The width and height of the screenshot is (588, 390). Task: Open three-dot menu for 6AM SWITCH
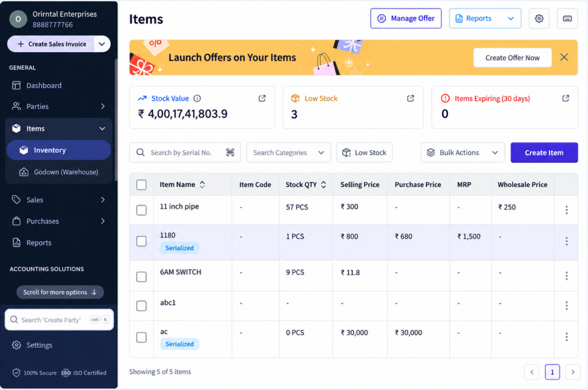pos(566,276)
